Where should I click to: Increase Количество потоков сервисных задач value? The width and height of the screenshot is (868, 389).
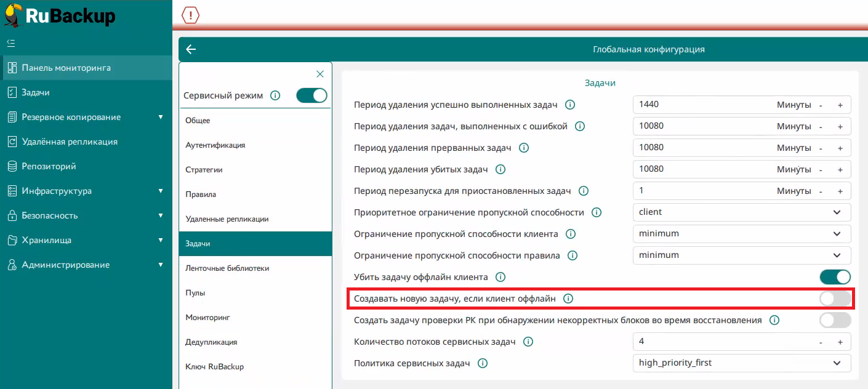(840, 342)
